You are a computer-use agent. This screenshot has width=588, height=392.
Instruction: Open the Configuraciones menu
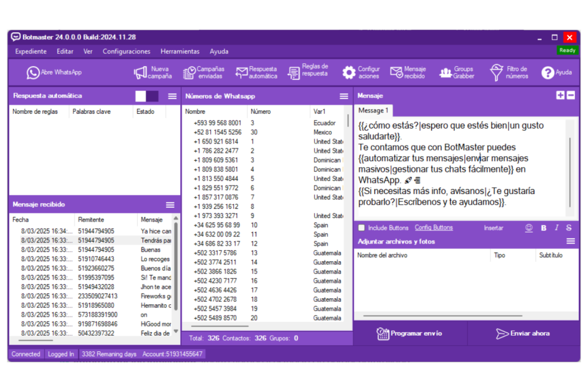tap(126, 51)
